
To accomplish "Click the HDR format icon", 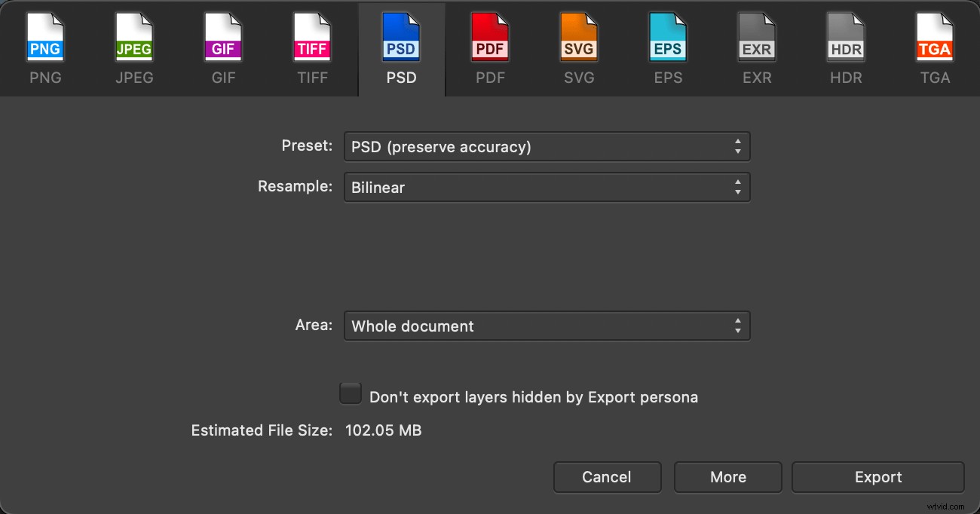I will [x=846, y=36].
